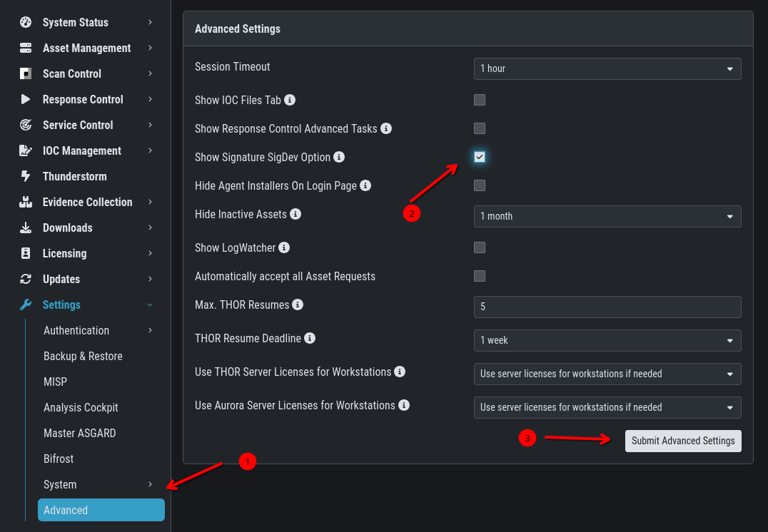Click info icon for THOR Server Licenses

400,372
